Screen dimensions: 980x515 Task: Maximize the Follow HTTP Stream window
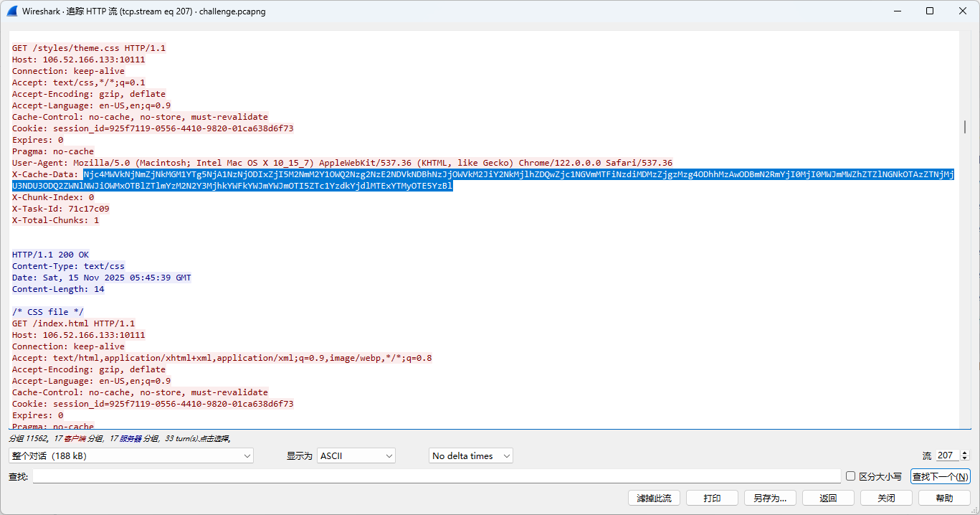(930, 11)
